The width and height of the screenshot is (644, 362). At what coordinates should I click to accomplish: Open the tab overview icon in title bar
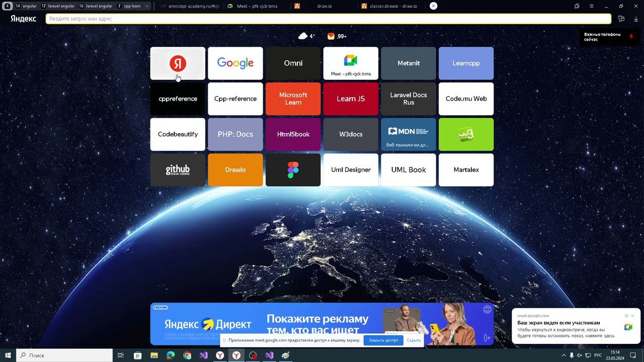[577, 6]
